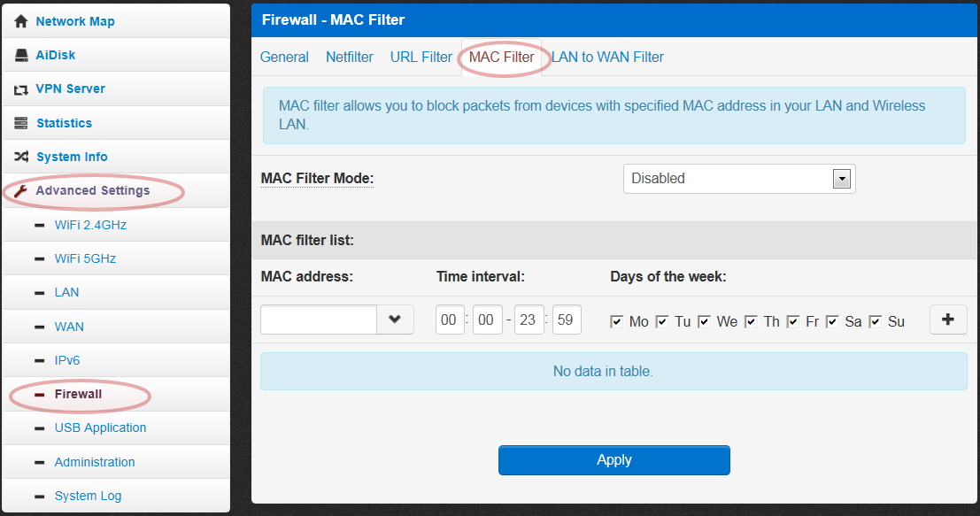Click the Network Map home icon

click(20, 21)
